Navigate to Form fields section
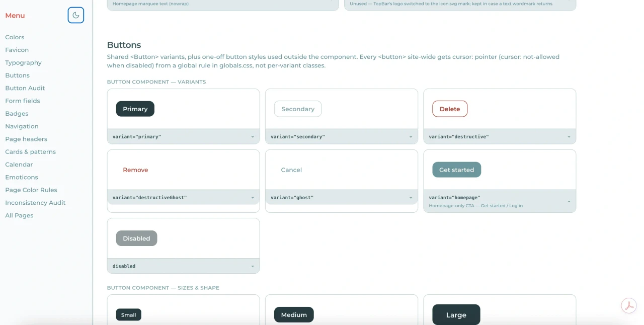This screenshot has width=644, height=325. [x=23, y=101]
